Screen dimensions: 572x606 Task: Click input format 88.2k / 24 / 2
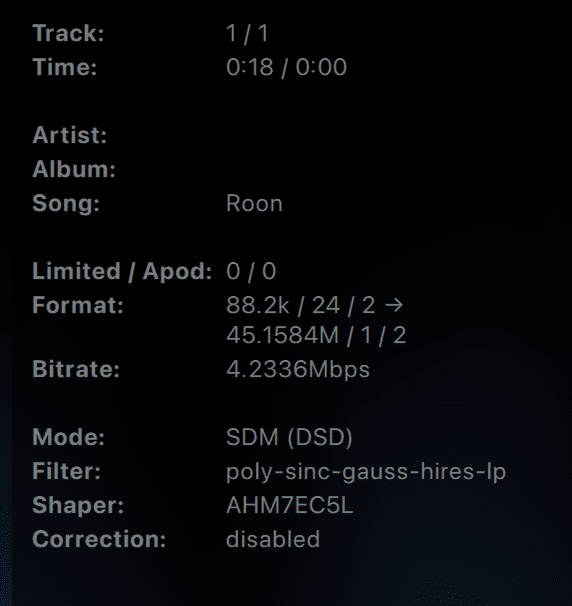(301, 305)
